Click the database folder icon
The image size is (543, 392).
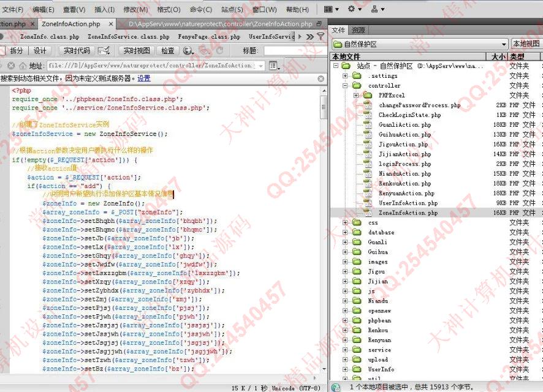(x=357, y=232)
